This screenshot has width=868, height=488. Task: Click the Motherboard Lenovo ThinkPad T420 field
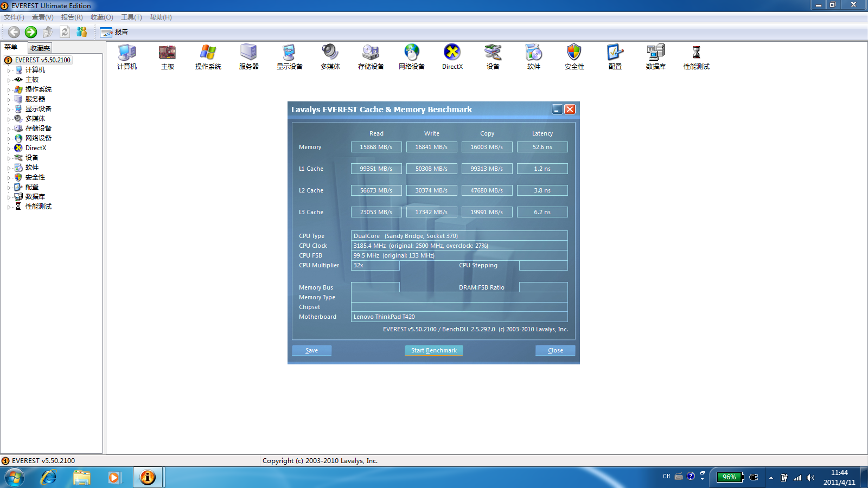pos(459,317)
